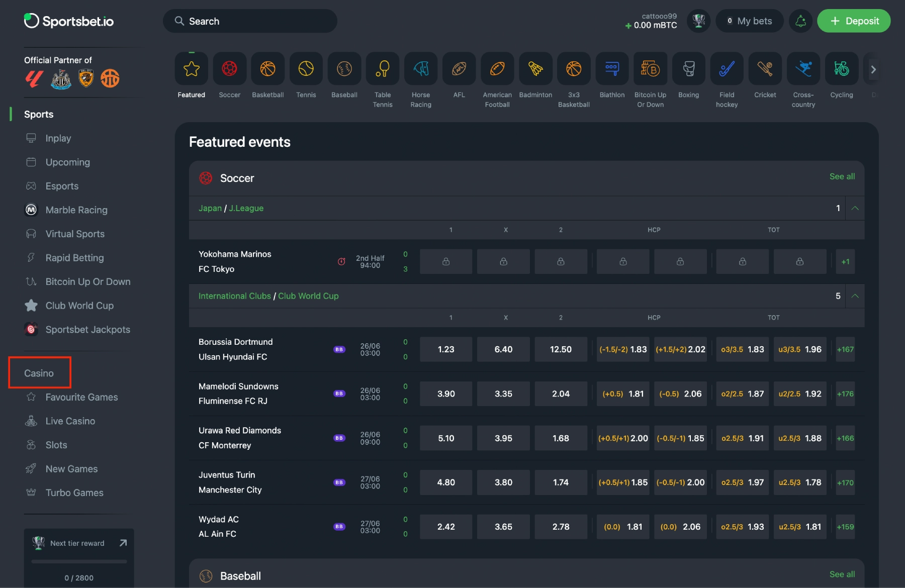Expand +166 markets for Urawa Red Diamonds
905x588 pixels.
[x=845, y=438]
